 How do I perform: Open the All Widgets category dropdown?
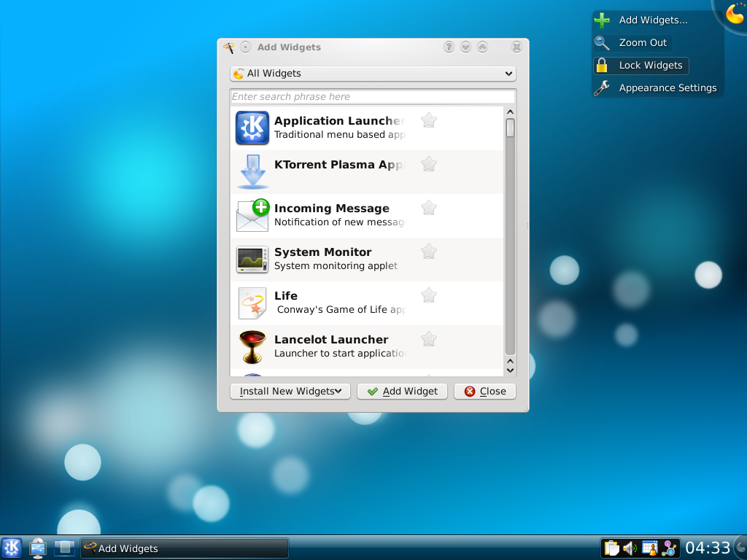373,74
